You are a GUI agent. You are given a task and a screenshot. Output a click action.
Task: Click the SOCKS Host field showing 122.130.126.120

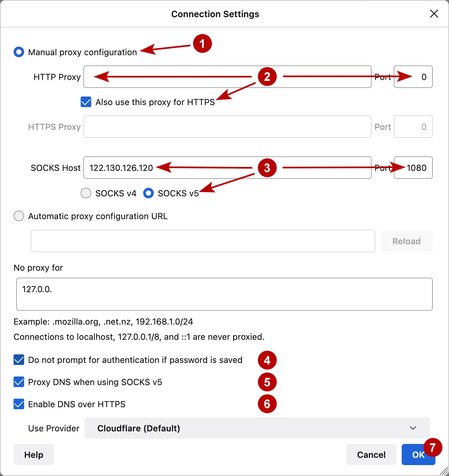[x=227, y=168]
